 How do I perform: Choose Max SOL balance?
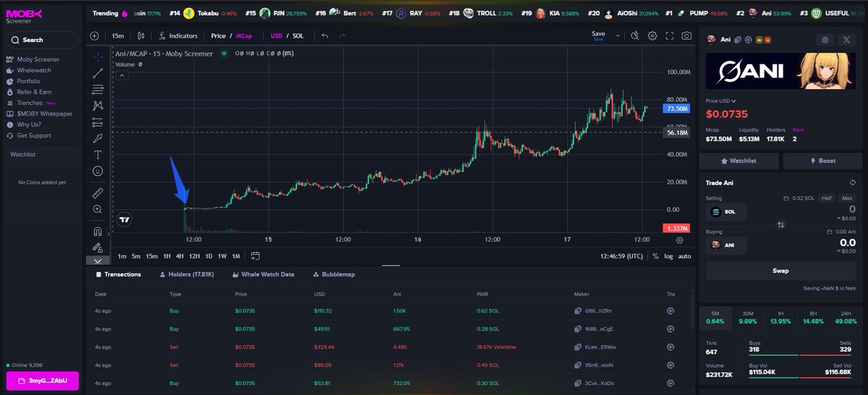click(847, 198)
